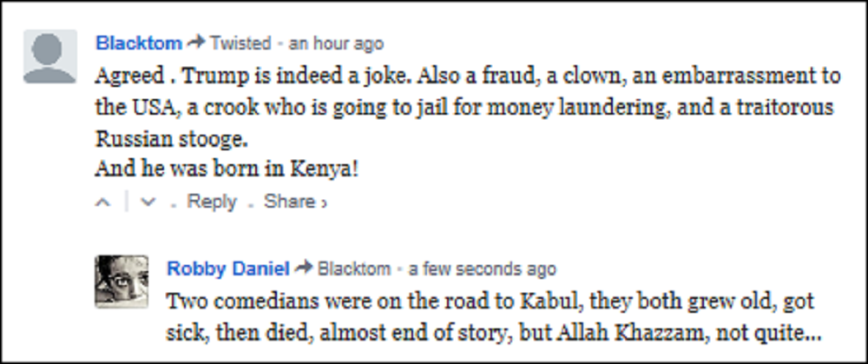Click the reply arrow icon after Robby Daniel
Viewport: 868px width, 364px height.
pyautogui.click(x=303, y=268)
